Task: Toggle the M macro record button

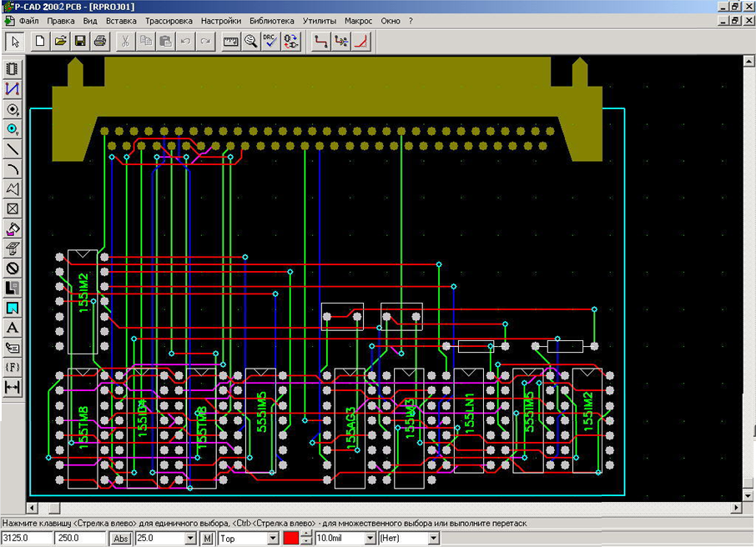Action: click(x=207, y=539)
